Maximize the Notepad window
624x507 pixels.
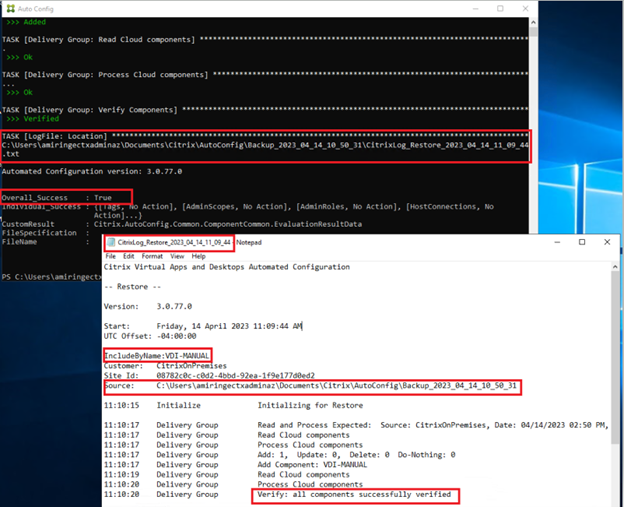tap(582, 242)
